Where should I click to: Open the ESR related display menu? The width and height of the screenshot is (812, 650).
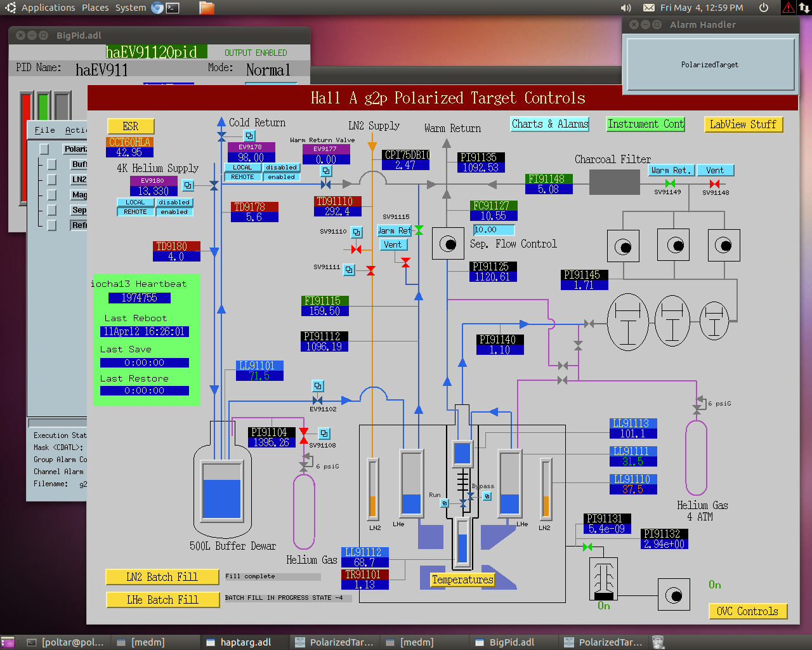[x=131, y=126]
